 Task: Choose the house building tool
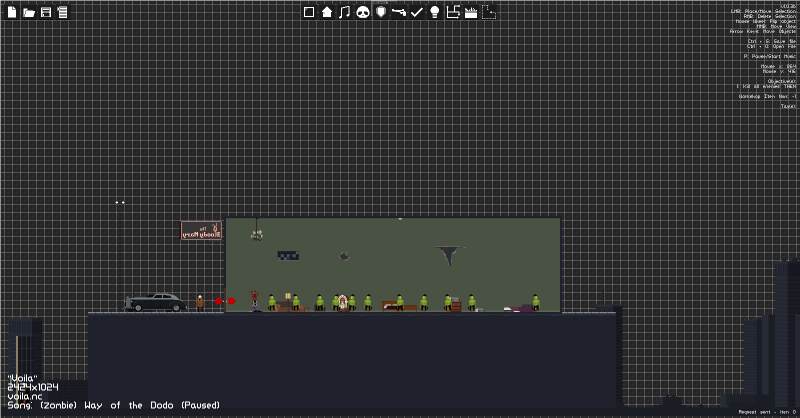tap(327, 12)
